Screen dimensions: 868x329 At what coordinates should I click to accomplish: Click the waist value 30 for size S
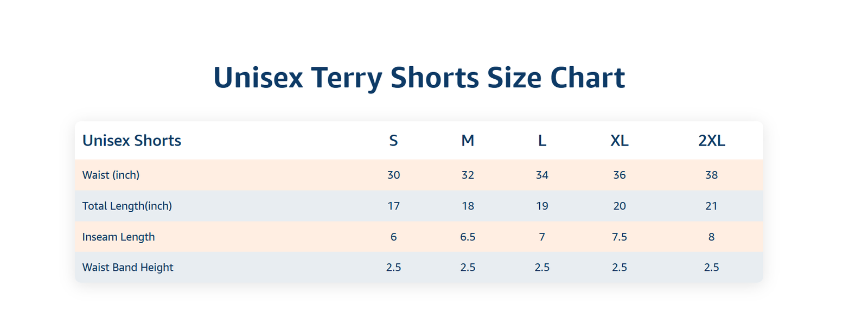click(x=393, y=175)
